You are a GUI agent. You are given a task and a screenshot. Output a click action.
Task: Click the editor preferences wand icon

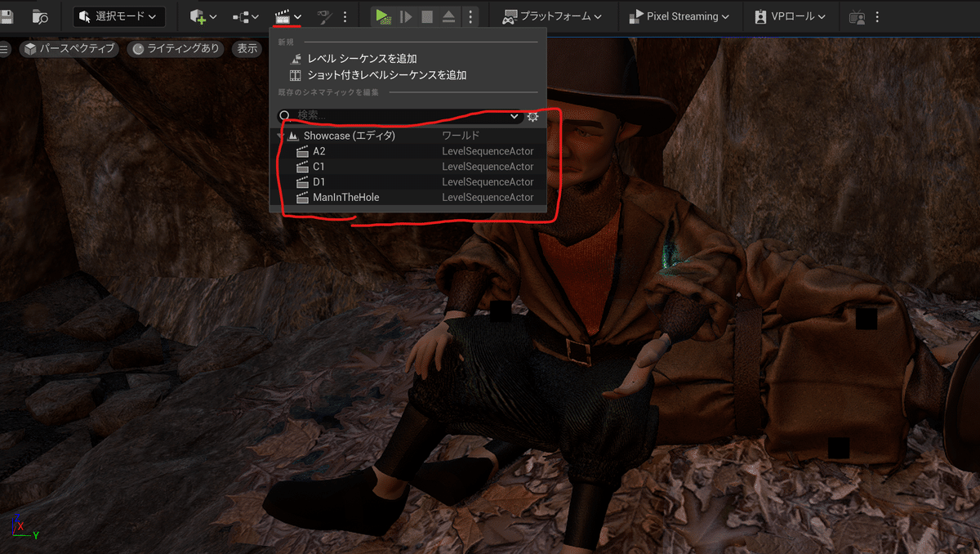coord(325,16)
